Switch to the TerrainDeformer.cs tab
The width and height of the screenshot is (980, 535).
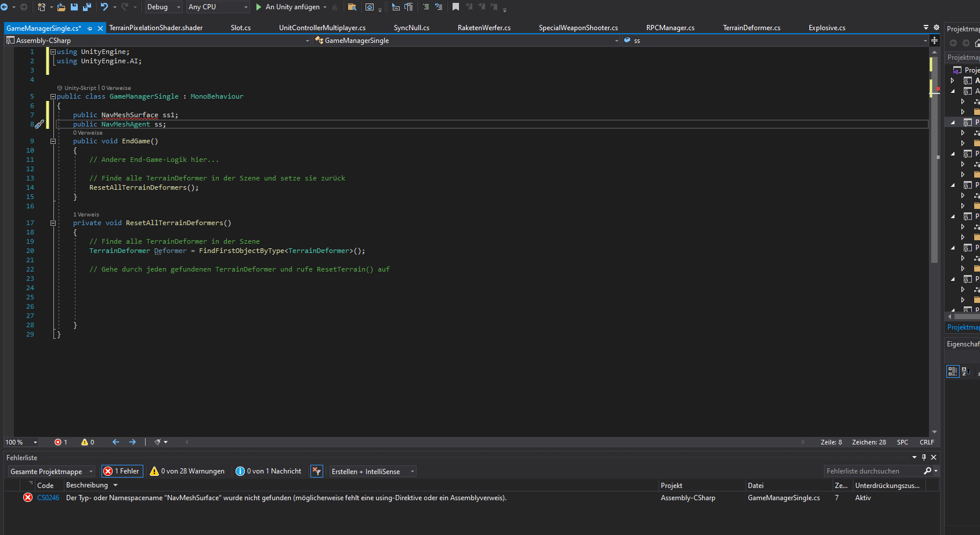pyautogui.click(x=751, y=28)
